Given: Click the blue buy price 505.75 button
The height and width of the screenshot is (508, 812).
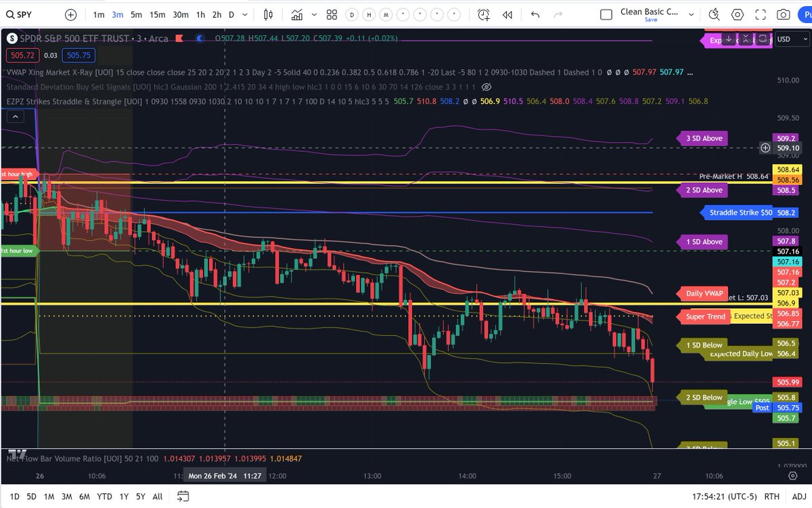Looking at the screenshot, I should coord(78,56).
